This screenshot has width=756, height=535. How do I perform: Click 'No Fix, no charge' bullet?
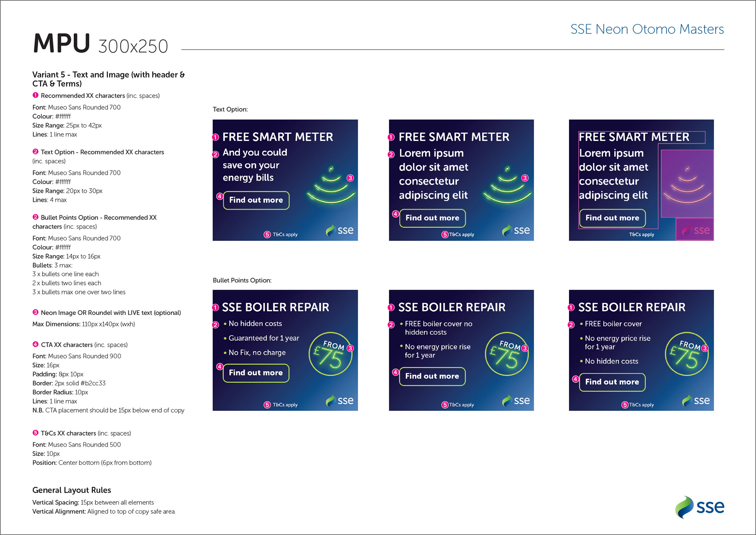pos(255,353)
